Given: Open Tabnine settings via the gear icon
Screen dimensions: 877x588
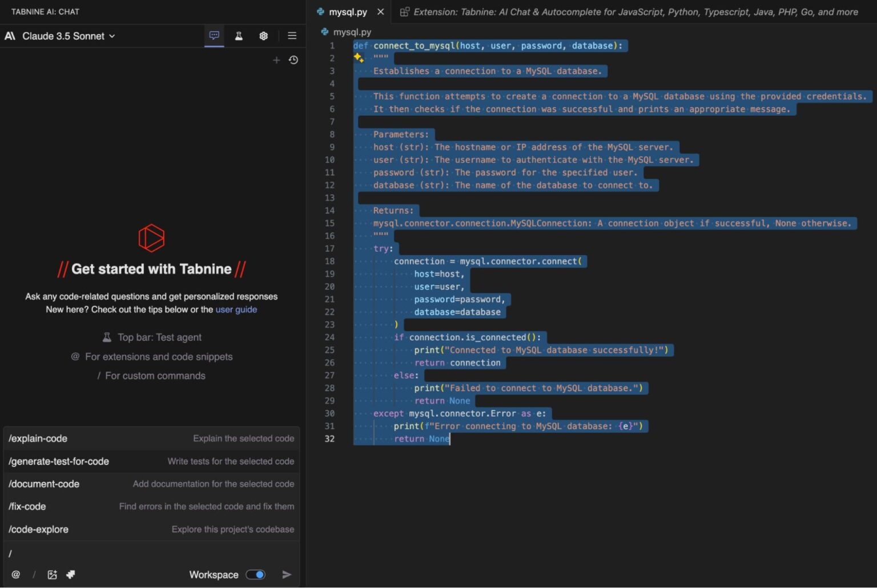Looking at the screenshot, I should 263,35.
